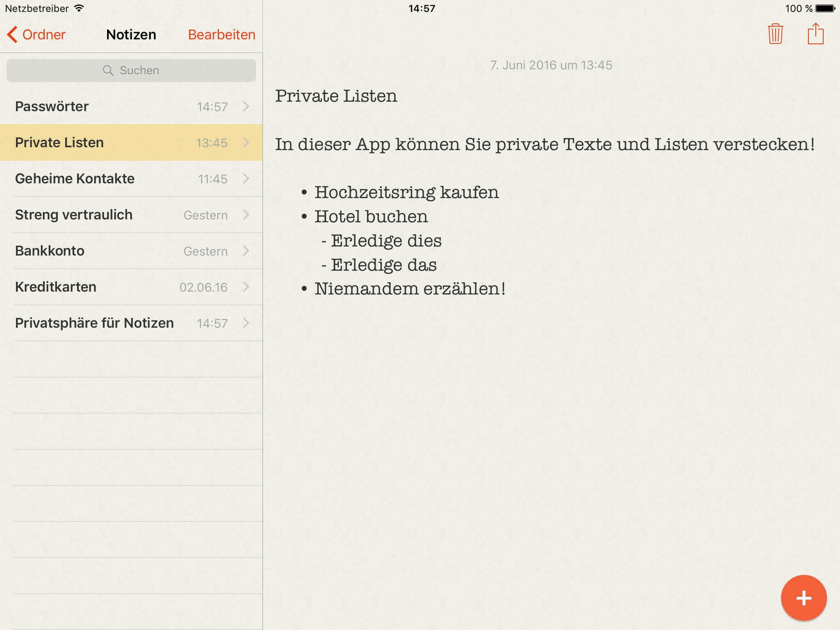840x630 pixels.
Task: Go back to Ordner folders
Action: pyautogui.click(x=43, y=34)
